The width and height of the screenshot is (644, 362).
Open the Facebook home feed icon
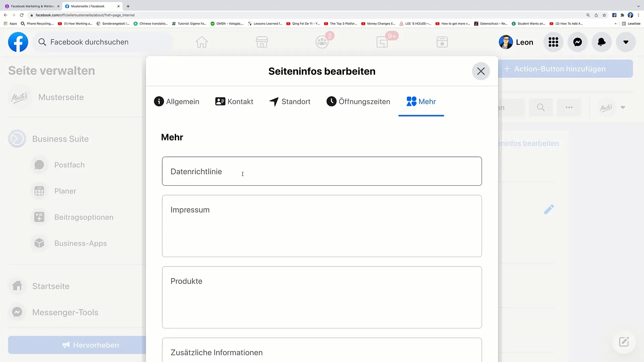(202, 42)
